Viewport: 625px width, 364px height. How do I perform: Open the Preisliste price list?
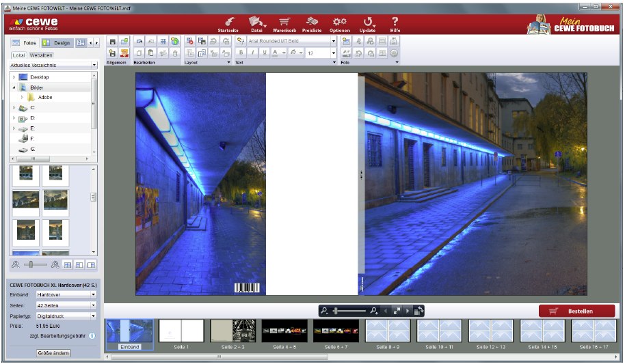click(x=312, y=25)
